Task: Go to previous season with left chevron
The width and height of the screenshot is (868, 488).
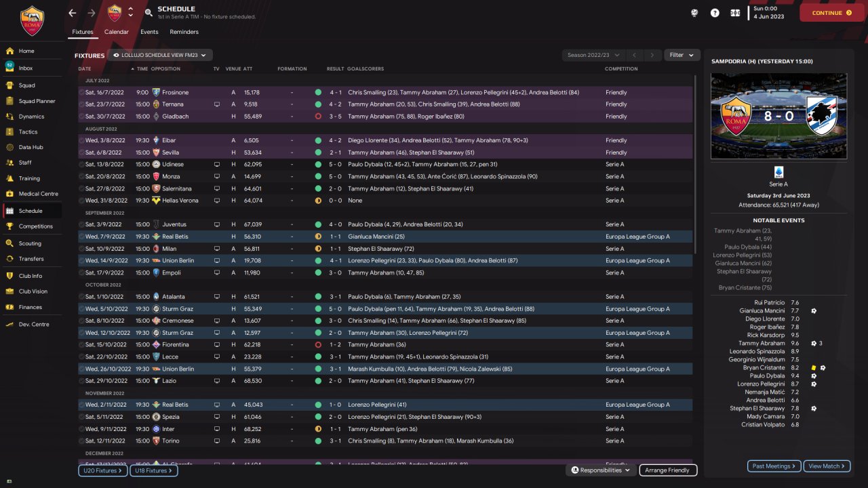Action: [634, 55]
